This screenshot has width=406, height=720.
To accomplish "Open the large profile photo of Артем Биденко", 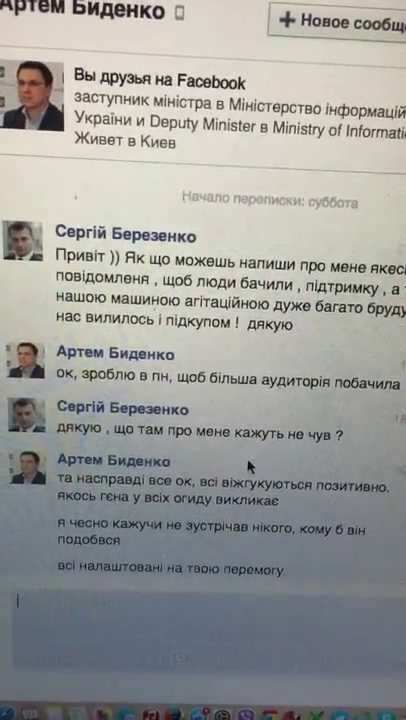I will 32,96.
